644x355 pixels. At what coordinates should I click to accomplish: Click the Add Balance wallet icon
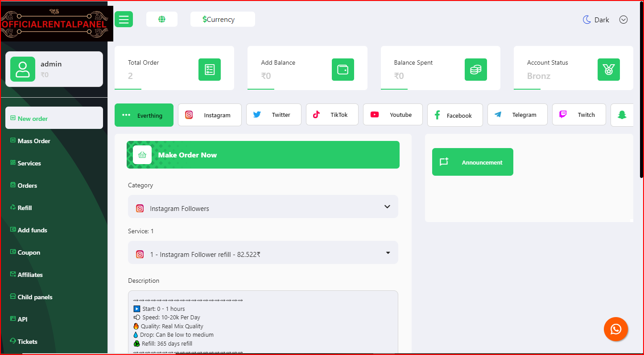click(x=343, y=70)
